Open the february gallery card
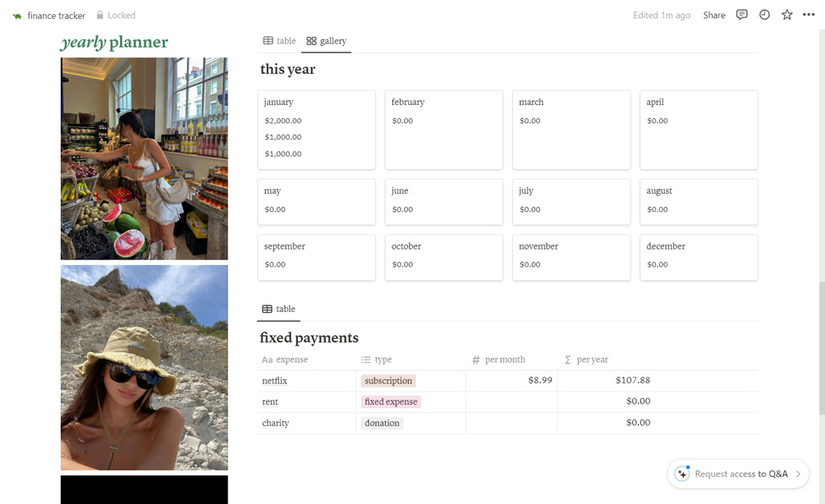Viewport: 825px width, 504px height. [443, 130]
